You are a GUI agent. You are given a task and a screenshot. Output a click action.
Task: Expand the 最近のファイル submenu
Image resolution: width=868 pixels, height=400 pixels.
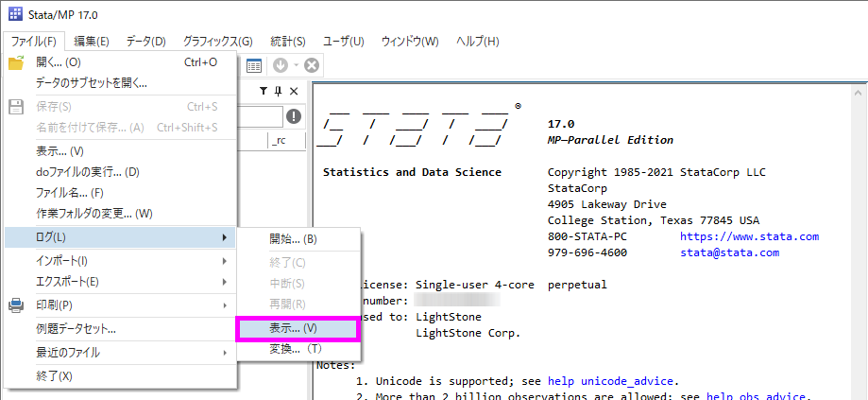(x=120, y=353)
